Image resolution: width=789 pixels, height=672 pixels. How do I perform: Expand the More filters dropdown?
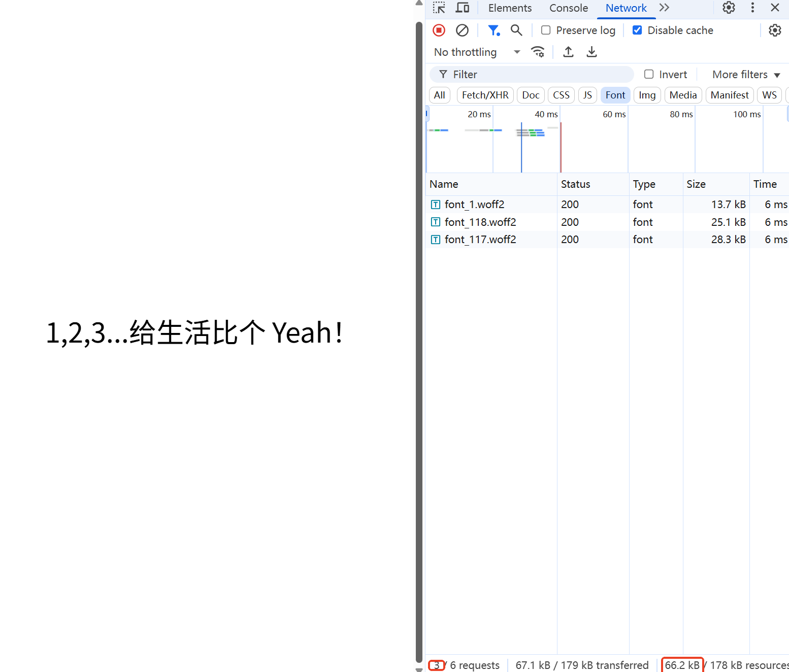[745, 74]
